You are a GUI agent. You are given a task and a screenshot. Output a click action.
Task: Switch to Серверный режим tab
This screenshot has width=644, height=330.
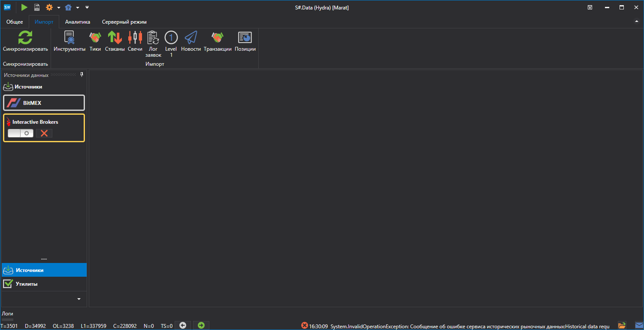124,22
